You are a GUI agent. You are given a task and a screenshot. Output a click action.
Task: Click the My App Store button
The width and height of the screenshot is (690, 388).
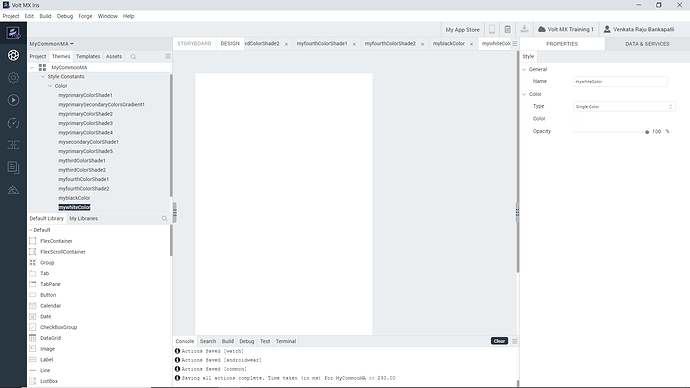pyautogui.click(x=462, y=29)
